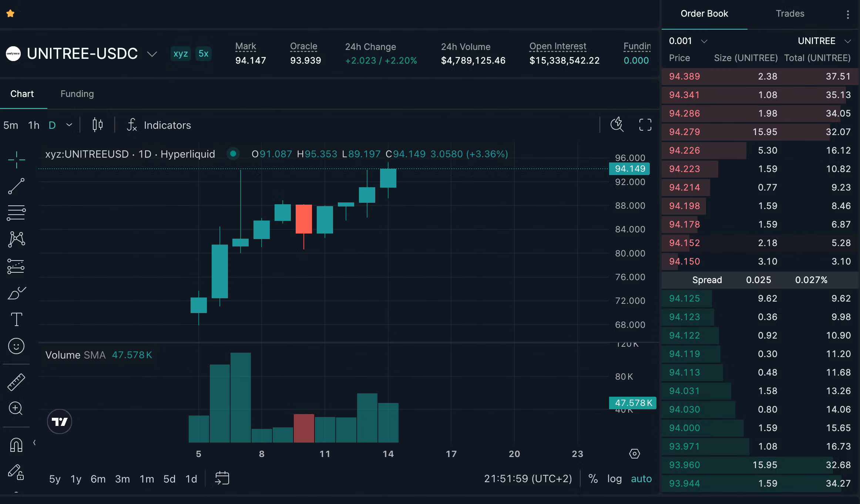Select the XABCD pattern tool

[x=16, y=239]
